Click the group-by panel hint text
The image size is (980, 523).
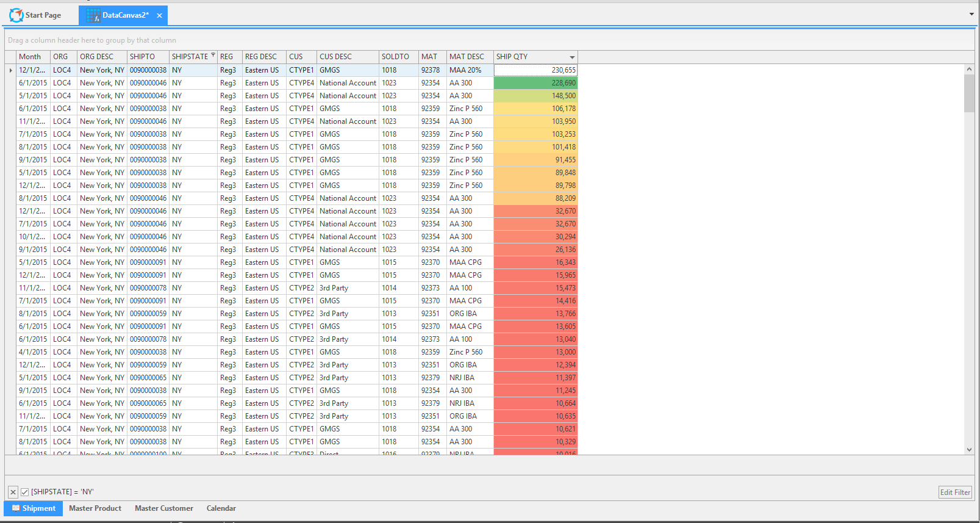(92, 40)
